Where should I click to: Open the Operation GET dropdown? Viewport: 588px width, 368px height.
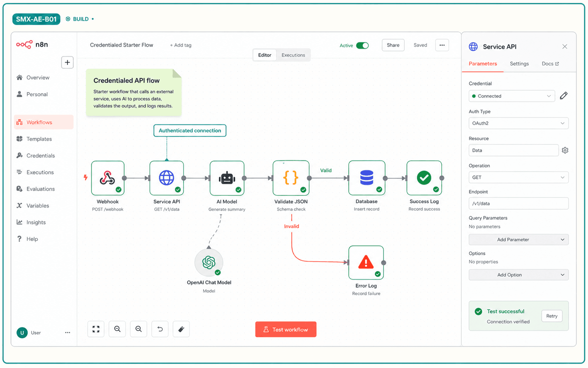(519, 177)
